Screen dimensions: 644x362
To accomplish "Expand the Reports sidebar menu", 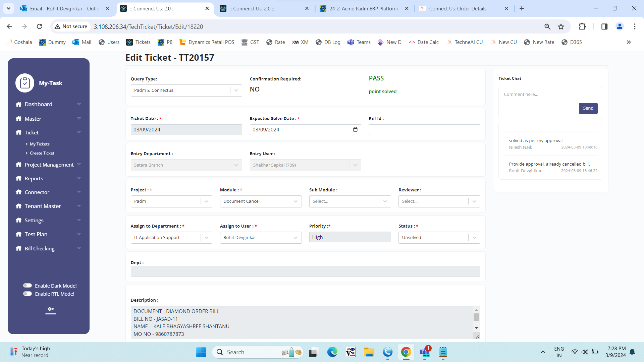I will pyautogui.click(x=79, y=178).
